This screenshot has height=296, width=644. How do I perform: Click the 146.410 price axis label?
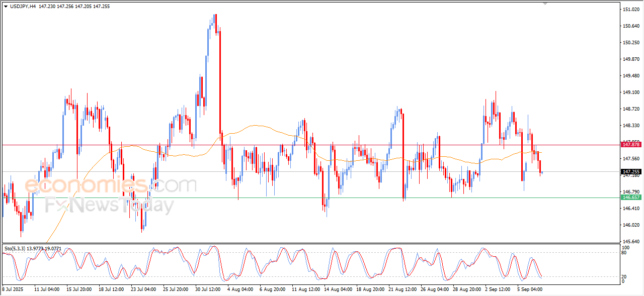pos(631,209)
